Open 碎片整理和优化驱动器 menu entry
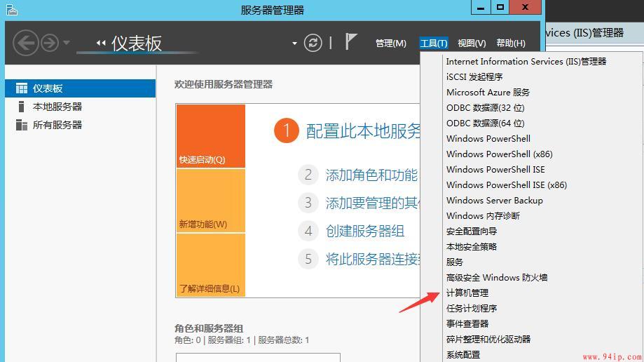This screenshot has height=362, width=644. (x=488, y=340)
